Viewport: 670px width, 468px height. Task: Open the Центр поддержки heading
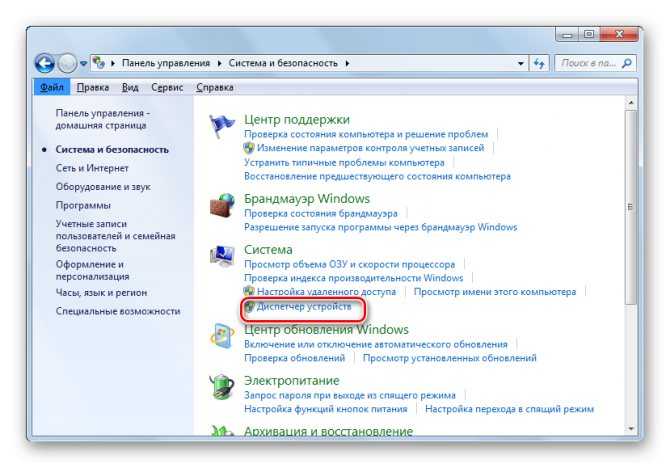(x=297, y=119)
